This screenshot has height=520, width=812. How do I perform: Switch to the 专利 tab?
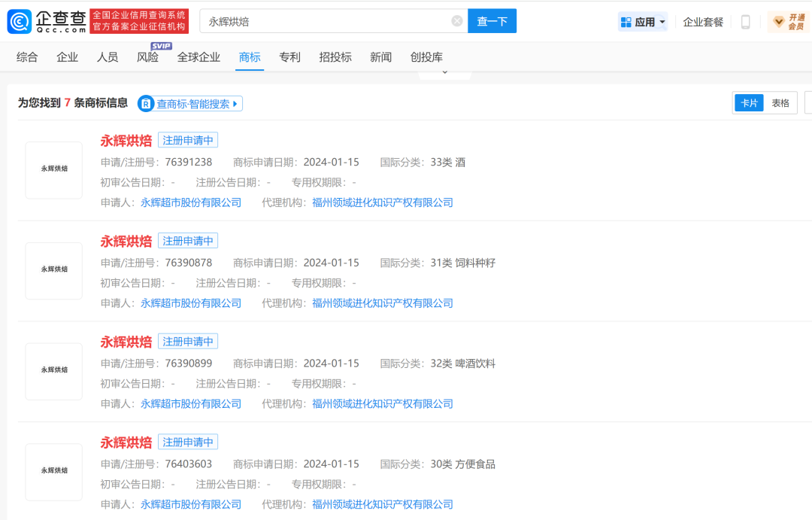click(x=289, y=57)
